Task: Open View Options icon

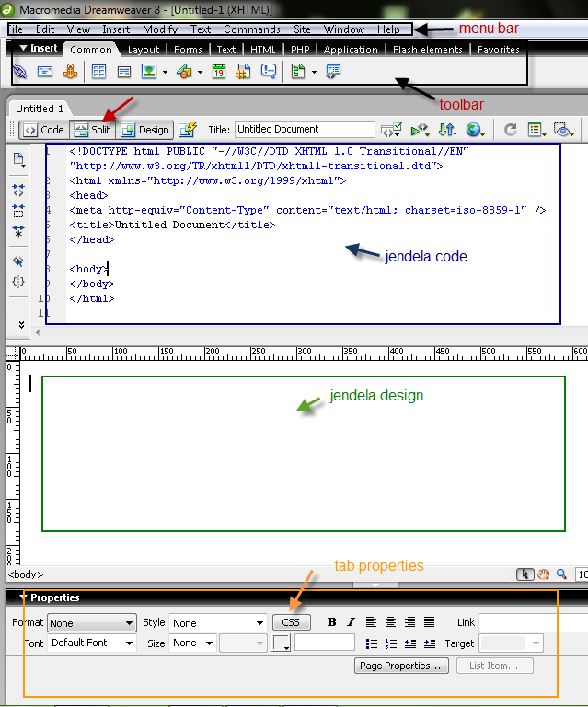Action: (536, 130)
